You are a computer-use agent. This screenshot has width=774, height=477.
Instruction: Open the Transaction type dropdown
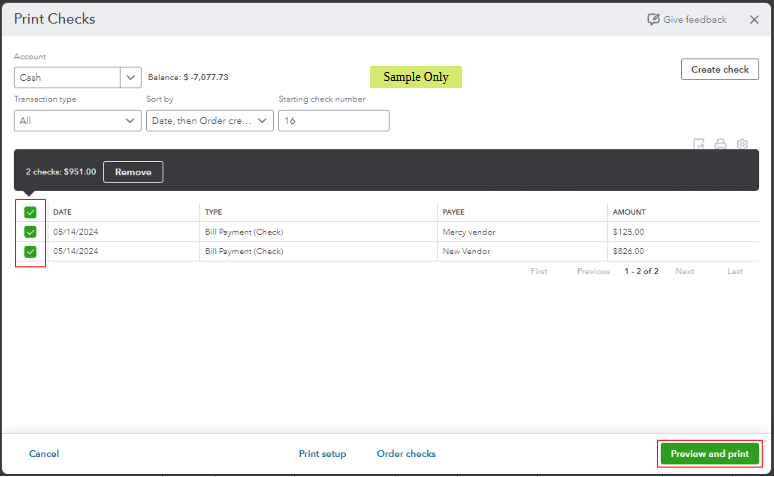(77, 120)
